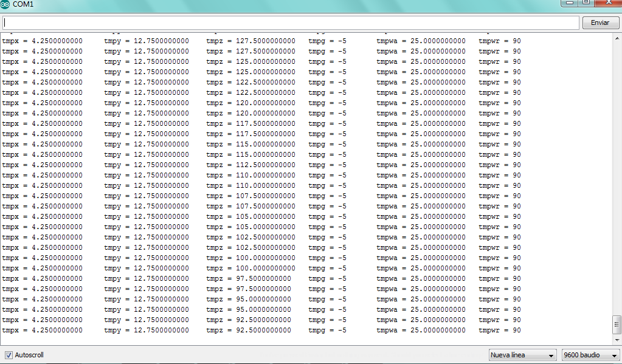The width and height of the screenshot is (622, 364).
Task: Focus the serial message input field
Action: click(291, 22)
